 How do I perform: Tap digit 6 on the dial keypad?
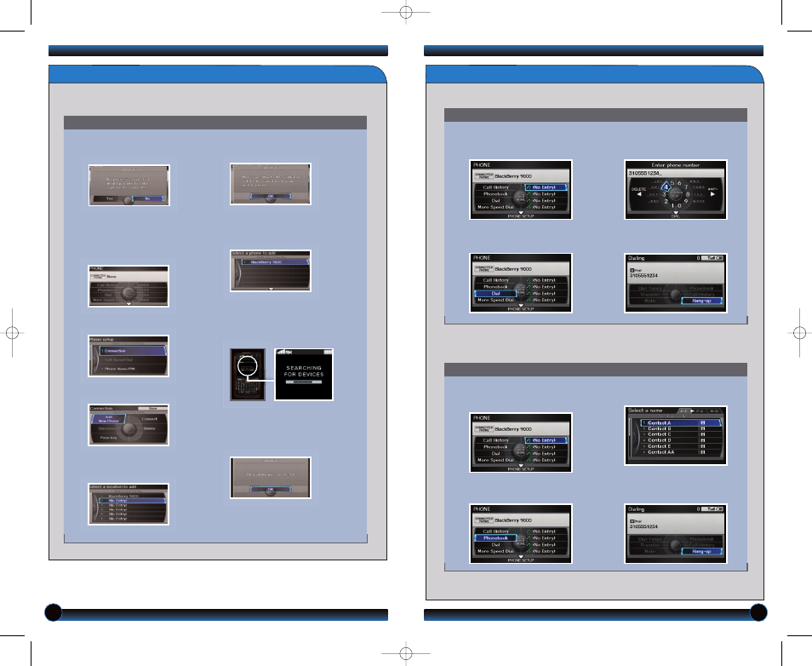point(679,183)
